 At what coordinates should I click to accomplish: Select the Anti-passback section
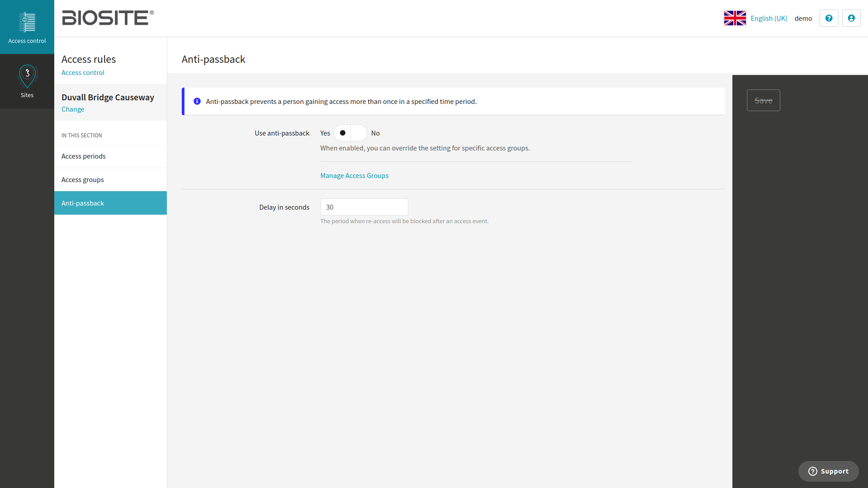point(110,203)
